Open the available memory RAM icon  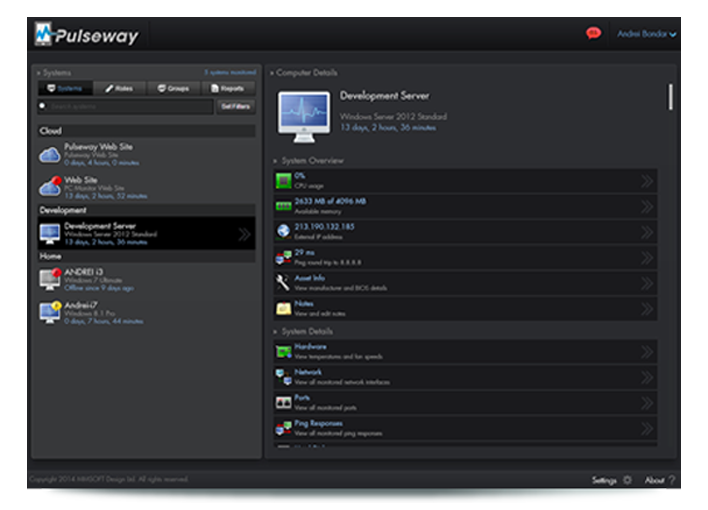pos(284,206)
